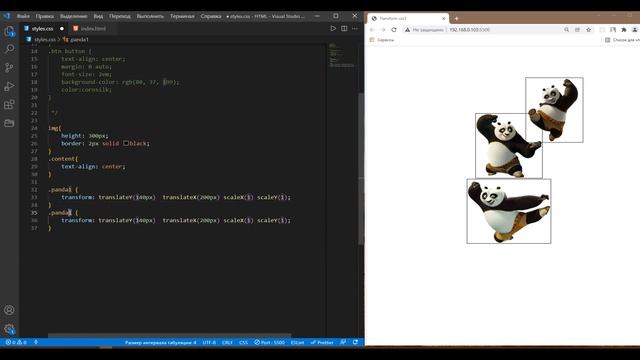Viewport: 640px width, 360px height.
Task: Click the browser address bar URL
Action: [x=469, y=30]
